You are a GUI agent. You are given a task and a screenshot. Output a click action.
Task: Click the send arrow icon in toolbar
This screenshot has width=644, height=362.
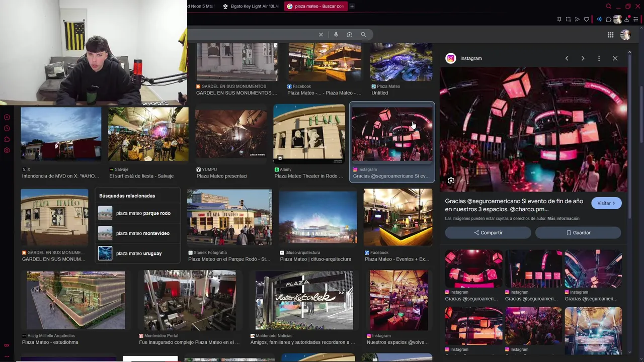(x=577, y=20)
